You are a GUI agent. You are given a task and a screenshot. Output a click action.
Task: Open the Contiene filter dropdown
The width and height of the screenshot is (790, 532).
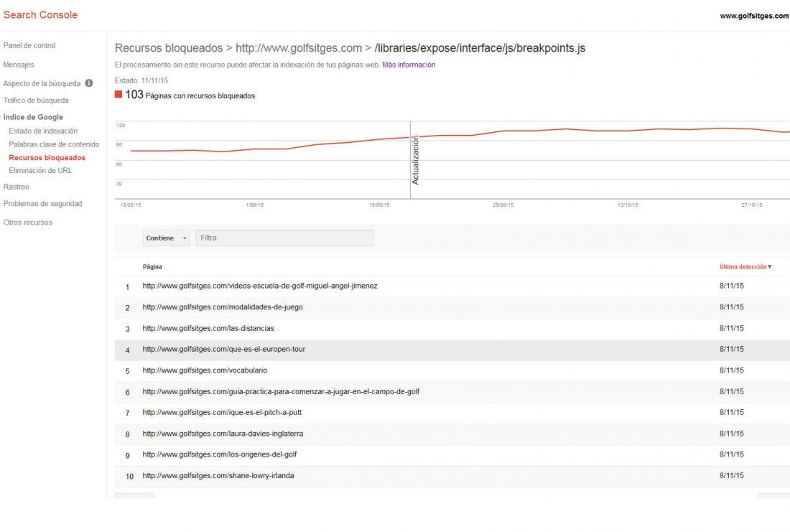tap(167, 238)
